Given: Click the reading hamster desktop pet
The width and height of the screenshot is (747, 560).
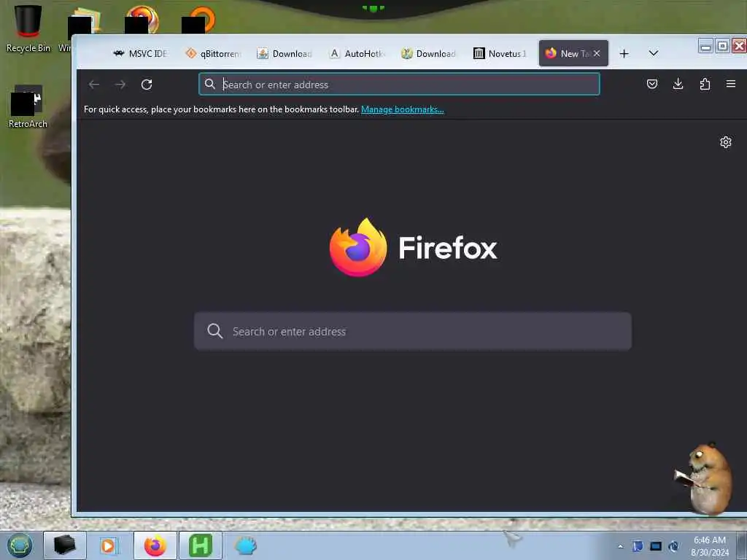Looking at the screenshot, I should (705, 478).
